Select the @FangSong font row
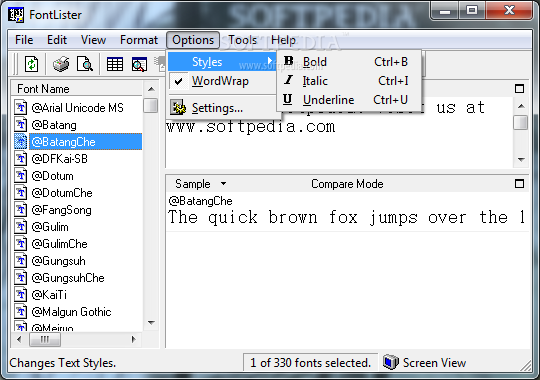The image size is (540, 380). [61, 210]
